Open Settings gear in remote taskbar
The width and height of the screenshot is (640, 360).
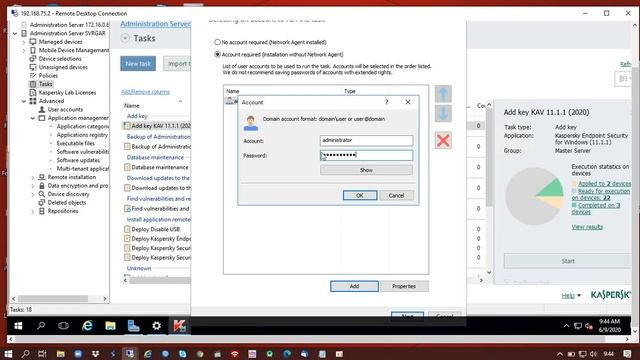click(156, 326)
